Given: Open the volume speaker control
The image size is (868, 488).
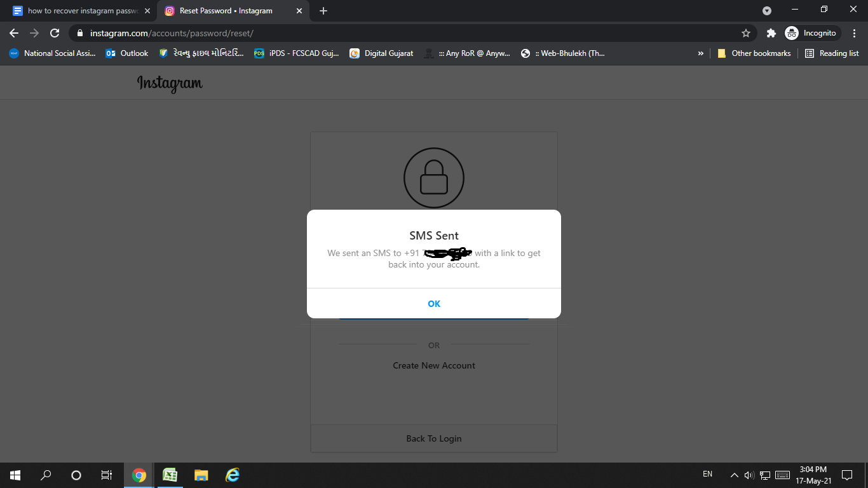Looking at the screenshot, I should (x=749, y=475).
